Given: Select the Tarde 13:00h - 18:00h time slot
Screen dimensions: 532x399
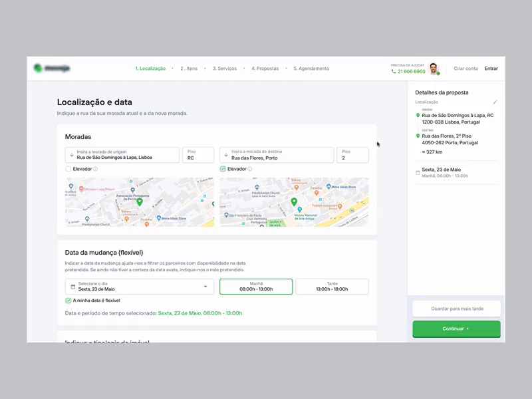Looking at the screenshot, I should [332, 286].
